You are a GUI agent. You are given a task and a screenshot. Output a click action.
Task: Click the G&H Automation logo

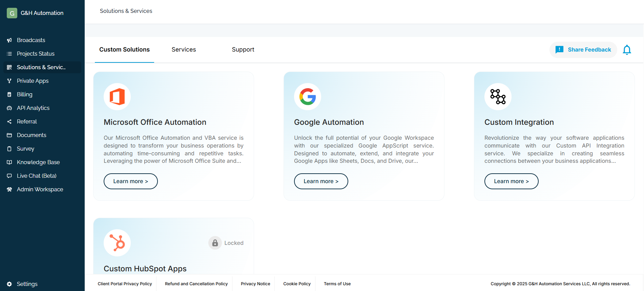12,13
